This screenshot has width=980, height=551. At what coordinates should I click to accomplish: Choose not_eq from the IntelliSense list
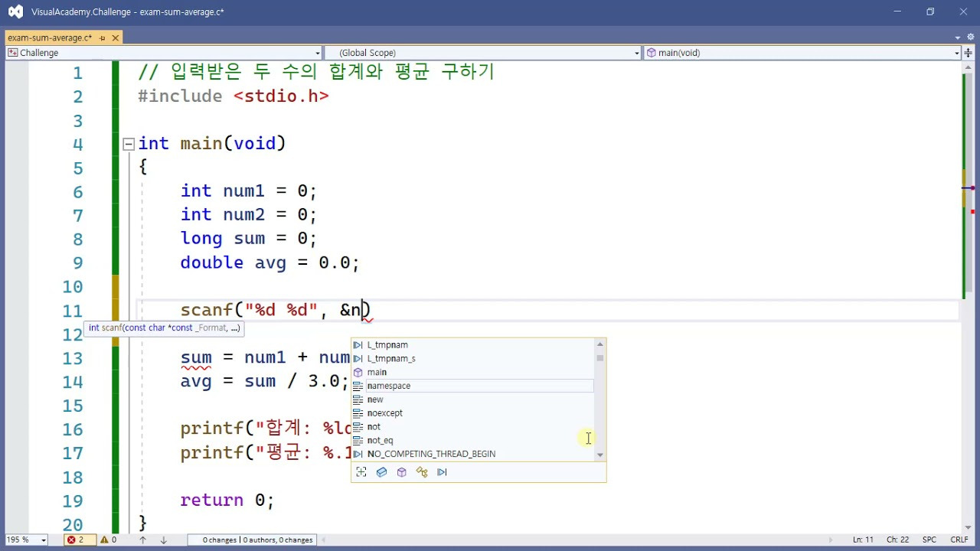[380, 441]
